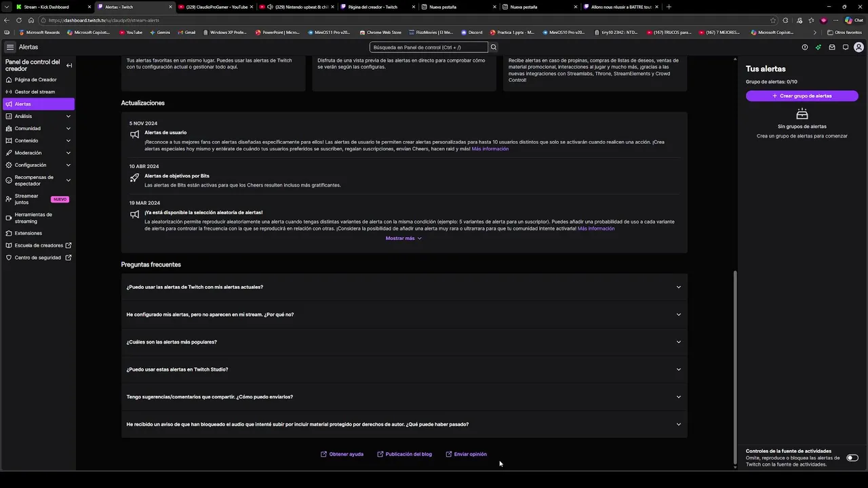The image size is (868, 488).
Task: Expand updates with Mostrar más
Action: tap(403, 238)
